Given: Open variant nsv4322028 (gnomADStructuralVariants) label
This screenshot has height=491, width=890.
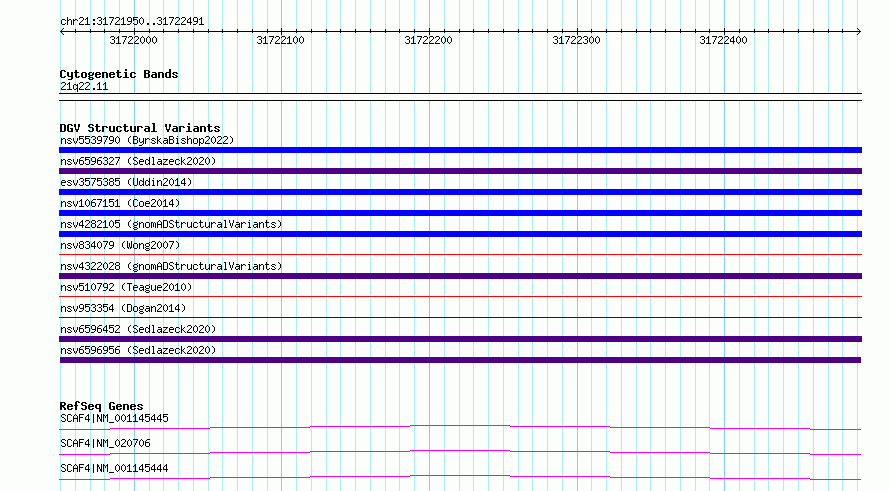Looking at the screenshot, I should point(171,266).
